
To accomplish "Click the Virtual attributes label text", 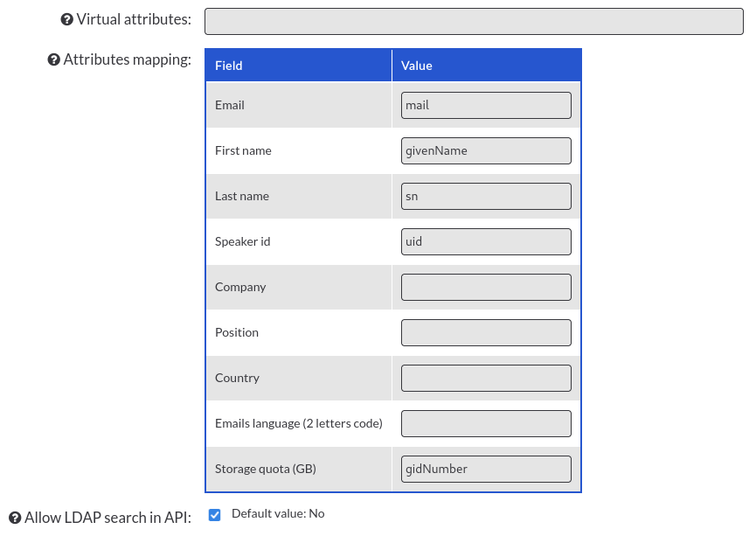I will [134, 19].
